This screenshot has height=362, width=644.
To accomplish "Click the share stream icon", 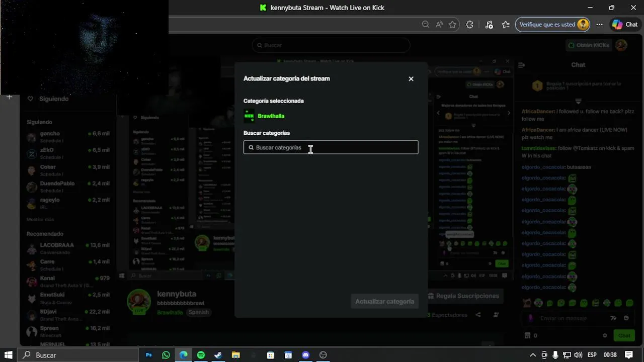I will [478, 315].
